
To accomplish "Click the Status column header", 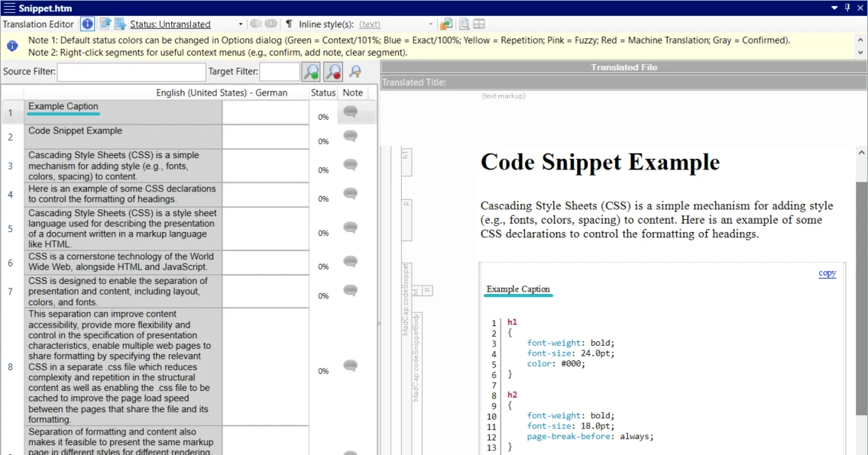I will [x=323, y=92].
